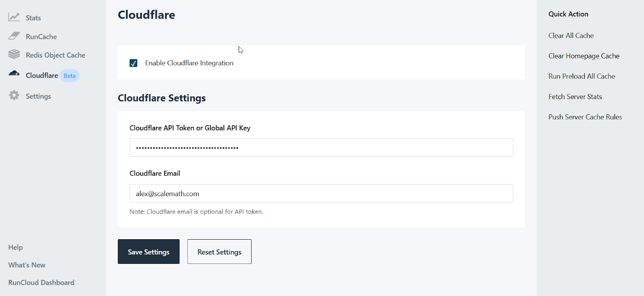Select Fetch Server Stats action
Image resolution: width=644 pixels, height=296 pixels.
[575, 97]
